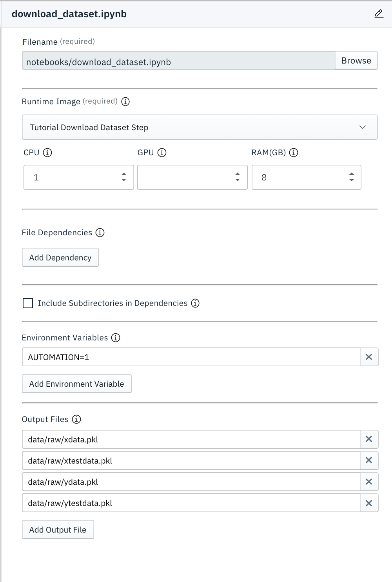Click the RAM(GB) stepper arrows

[351, 177]
